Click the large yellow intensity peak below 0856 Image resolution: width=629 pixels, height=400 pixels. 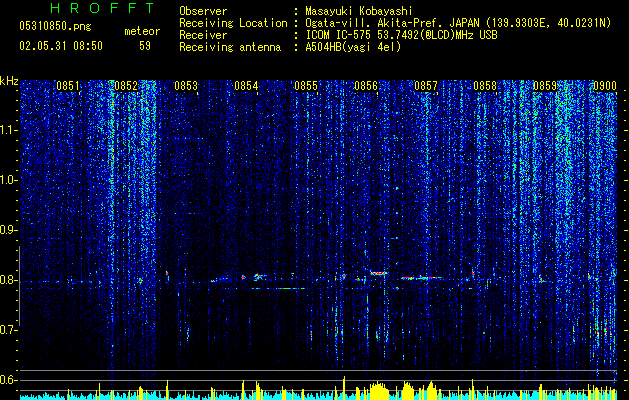pos(378,391)
